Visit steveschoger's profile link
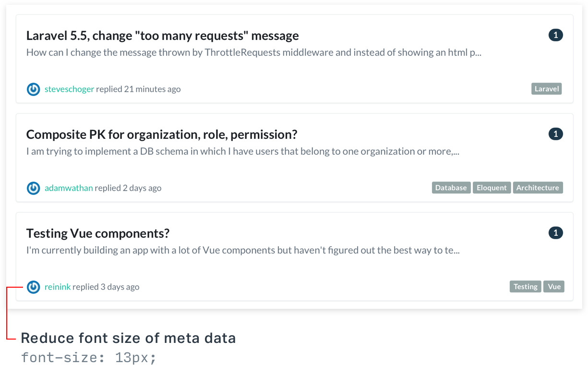The image size is (588, 365). tap(69, 89)
